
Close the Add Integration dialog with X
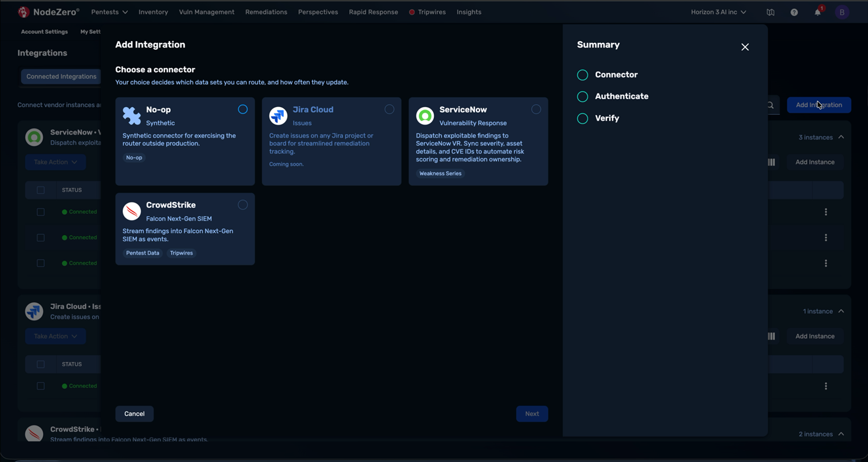tap(745, 47)
